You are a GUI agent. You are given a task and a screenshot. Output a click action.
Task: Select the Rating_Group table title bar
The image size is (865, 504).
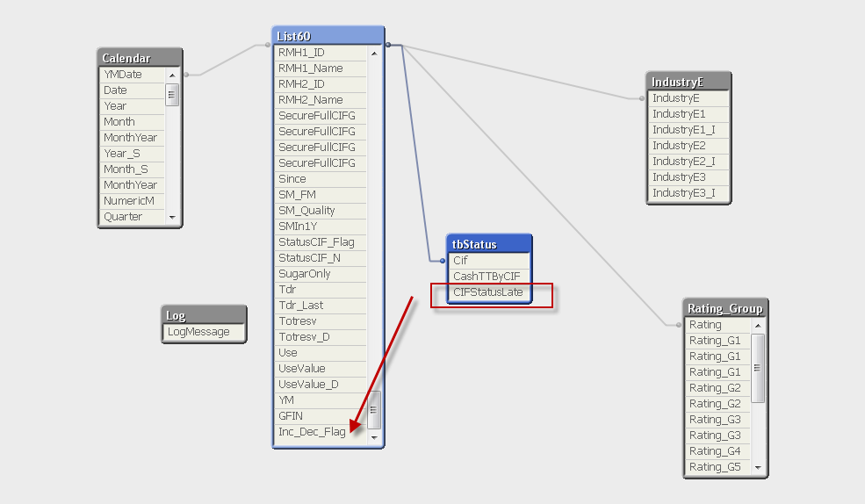pos(725,308)
